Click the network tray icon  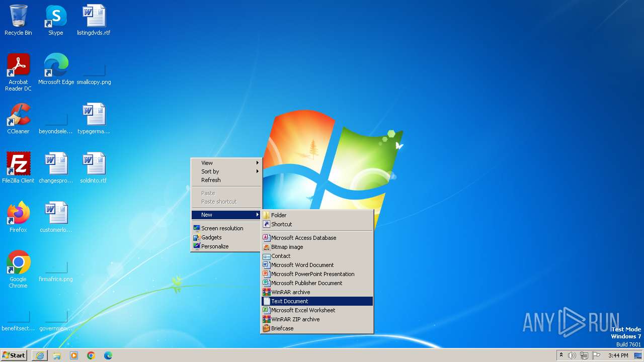point(584,355)
